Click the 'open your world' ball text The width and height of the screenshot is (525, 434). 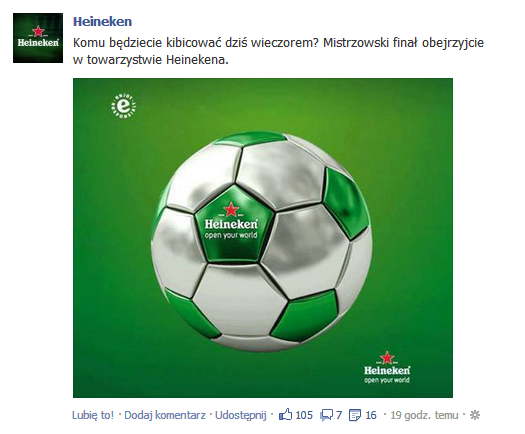pyautogui.click(x=231, y=235)
